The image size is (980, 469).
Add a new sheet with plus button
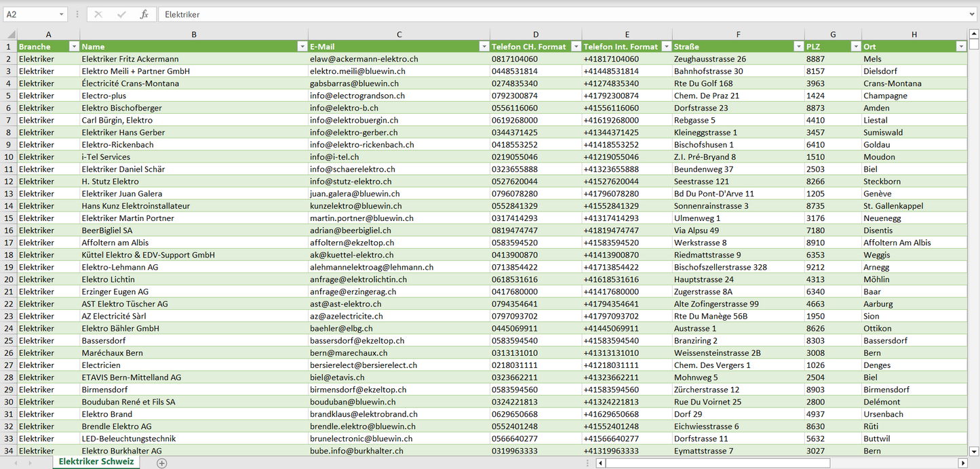pos(161,463)
